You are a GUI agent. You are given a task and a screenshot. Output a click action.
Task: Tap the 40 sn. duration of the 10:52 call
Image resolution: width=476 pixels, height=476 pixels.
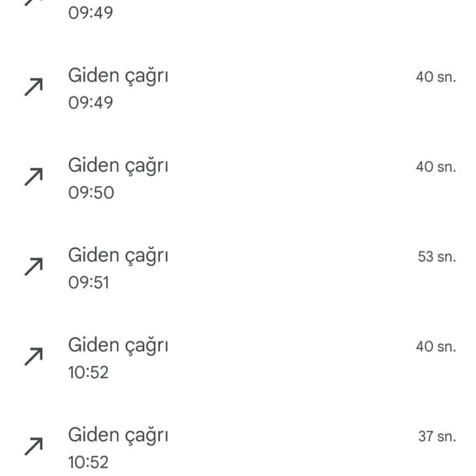436,346
